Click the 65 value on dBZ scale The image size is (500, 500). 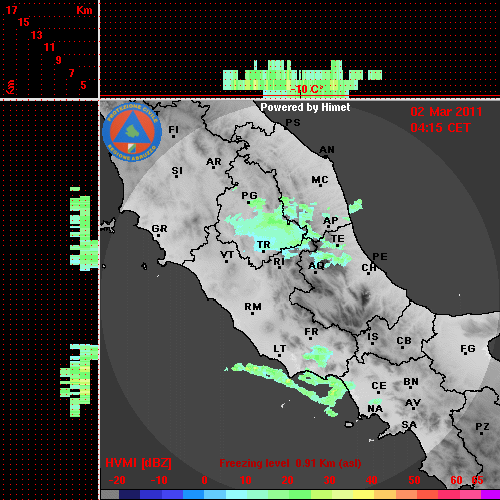477,480
